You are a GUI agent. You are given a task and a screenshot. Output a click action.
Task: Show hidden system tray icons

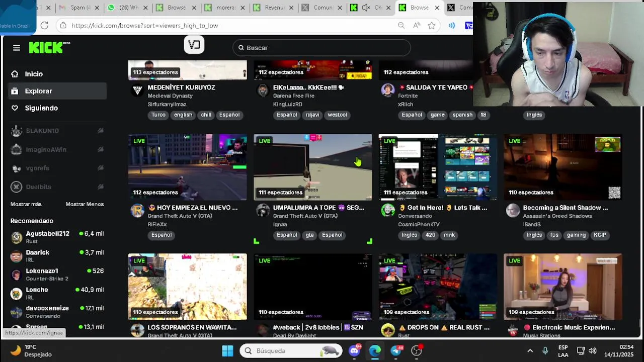(x=530, y=351)
